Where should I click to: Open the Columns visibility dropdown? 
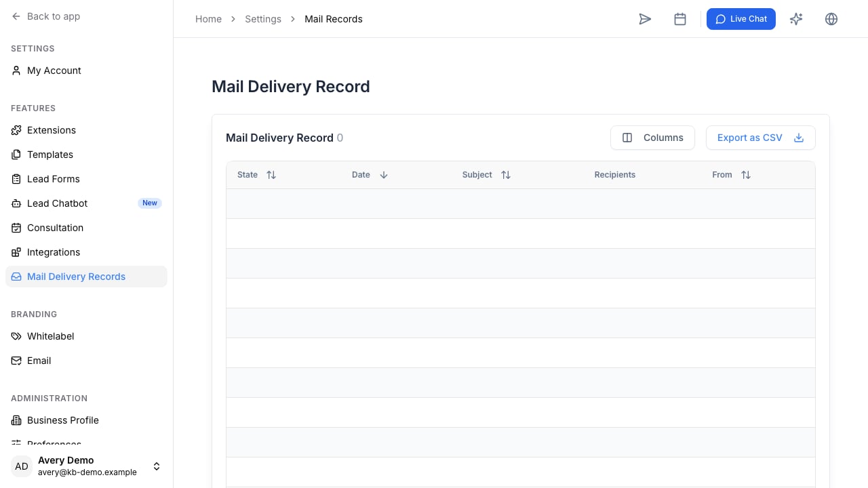(x=652, y=138)
